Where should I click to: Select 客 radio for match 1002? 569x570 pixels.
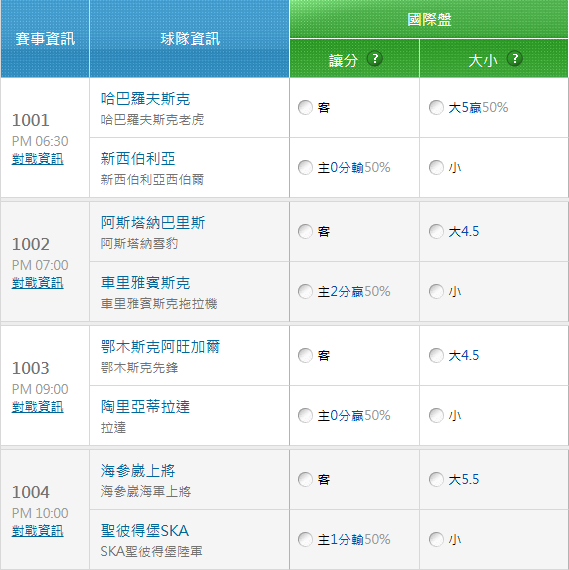(305, 232)
